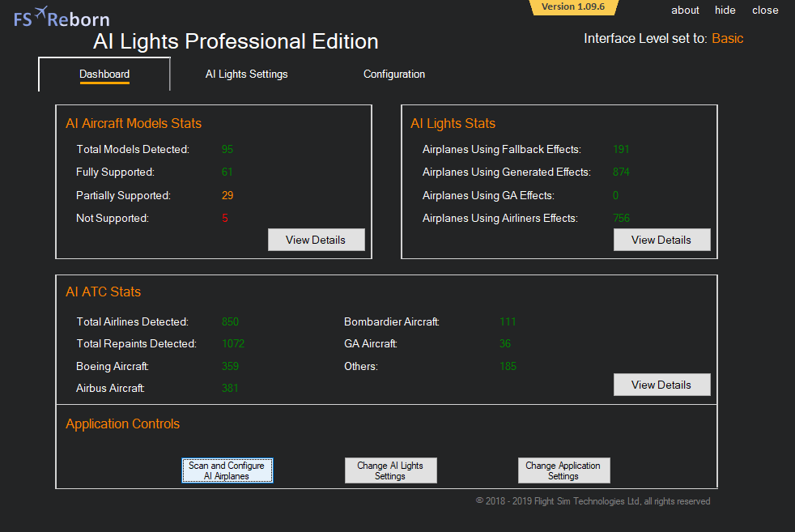Viewport: 795px width, 532px height.
Task: Click the Flight Sim Technologies copyright text
Action: coord(593,501)
